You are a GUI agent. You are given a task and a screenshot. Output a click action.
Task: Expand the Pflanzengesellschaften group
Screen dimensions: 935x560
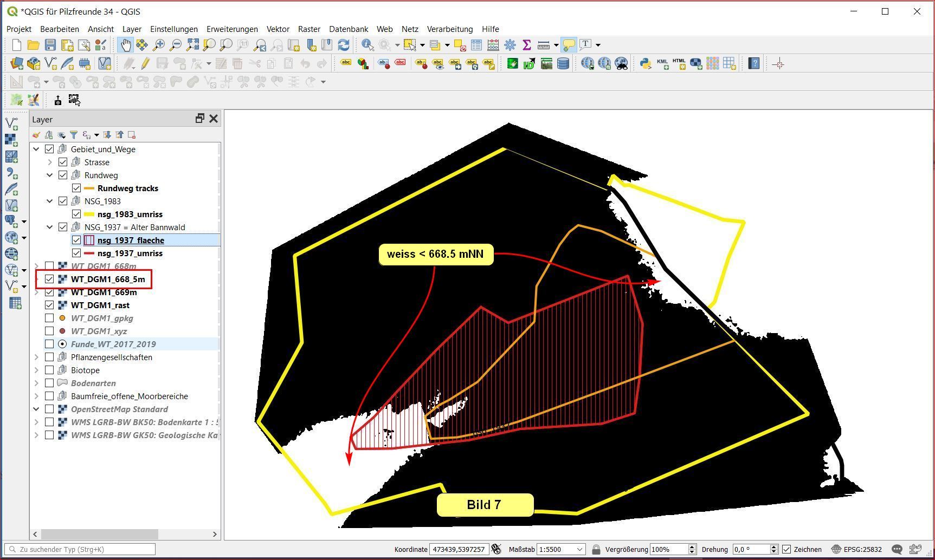click(36, 357)
